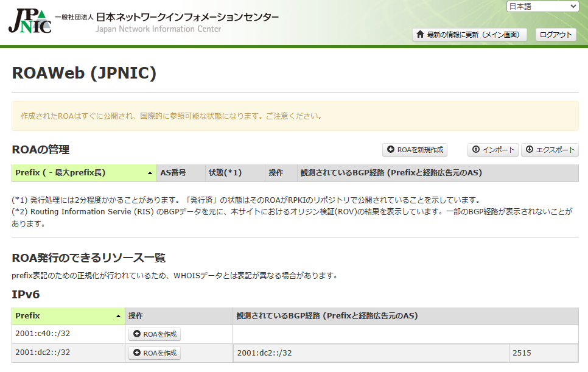Click Japan Network Information Center title
The height and width of the screenshot is (372, 588).
tap(158, 29)
